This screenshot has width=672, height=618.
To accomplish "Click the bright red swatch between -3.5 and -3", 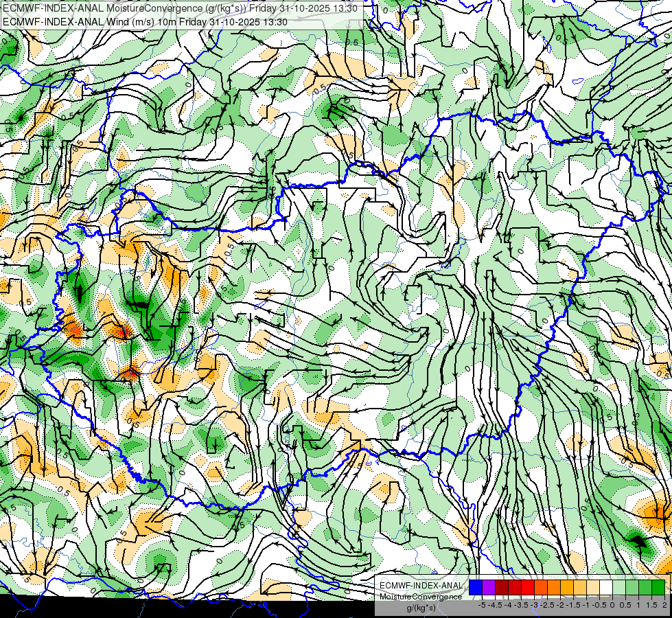I will tap(528, 588).
